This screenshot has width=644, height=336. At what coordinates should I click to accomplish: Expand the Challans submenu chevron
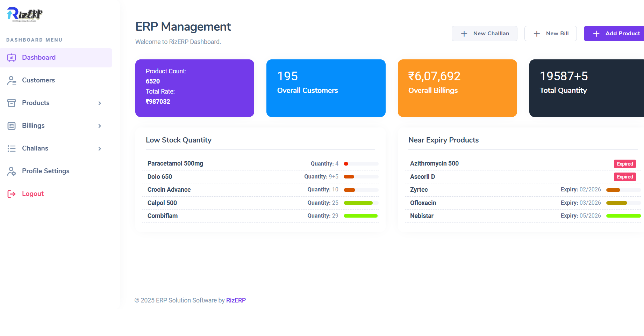pos(100,148)
